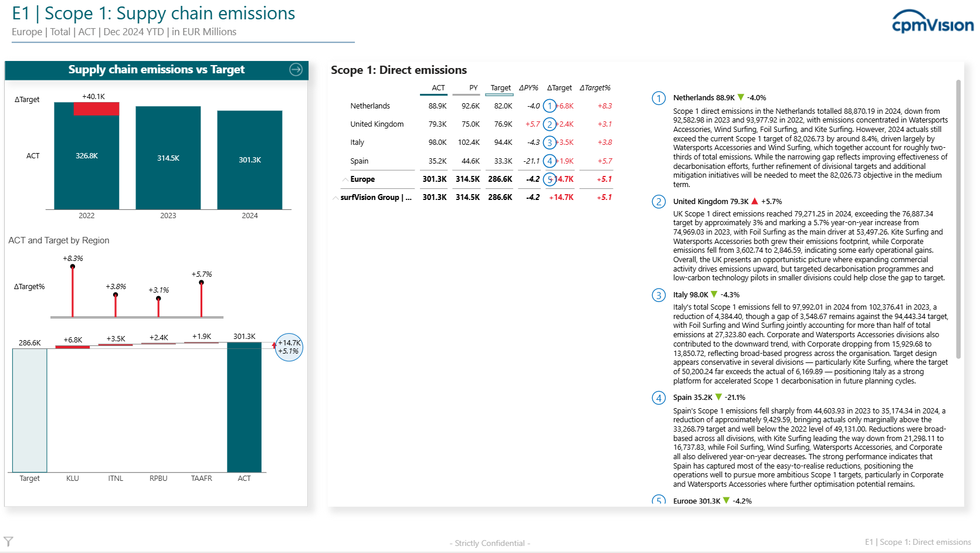Collapse the Europe row in table

345,179
